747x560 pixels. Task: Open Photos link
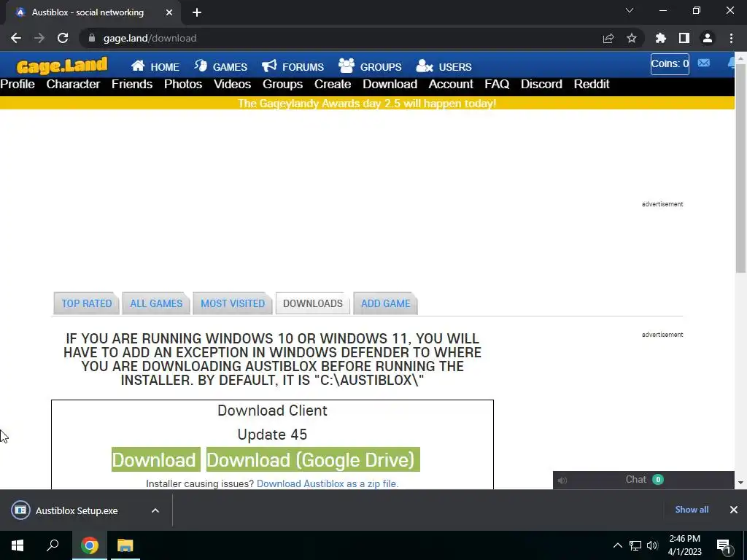coord(183,85)
